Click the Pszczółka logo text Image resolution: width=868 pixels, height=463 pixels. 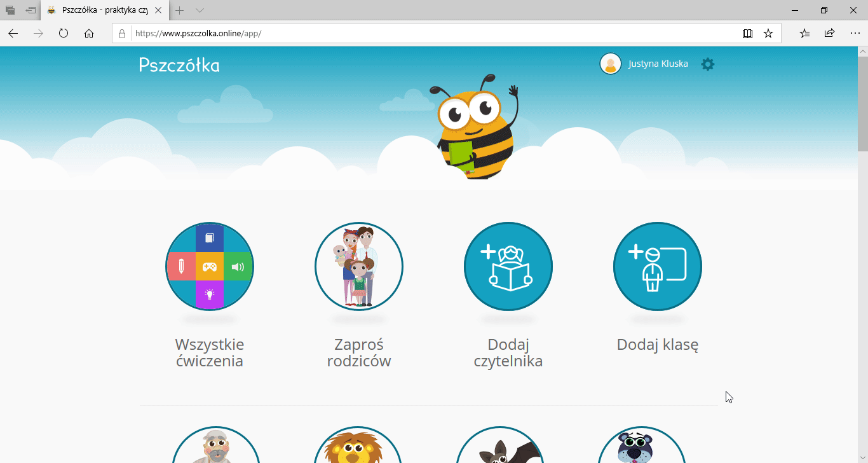click(x=179, y=64)
